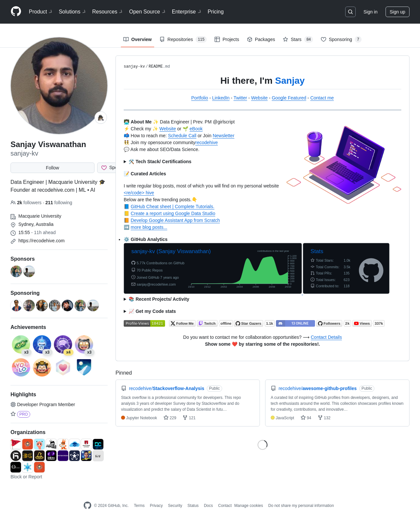420x523 pixels.
Task: Click the Follow button
Action: [x=52, y=168]
